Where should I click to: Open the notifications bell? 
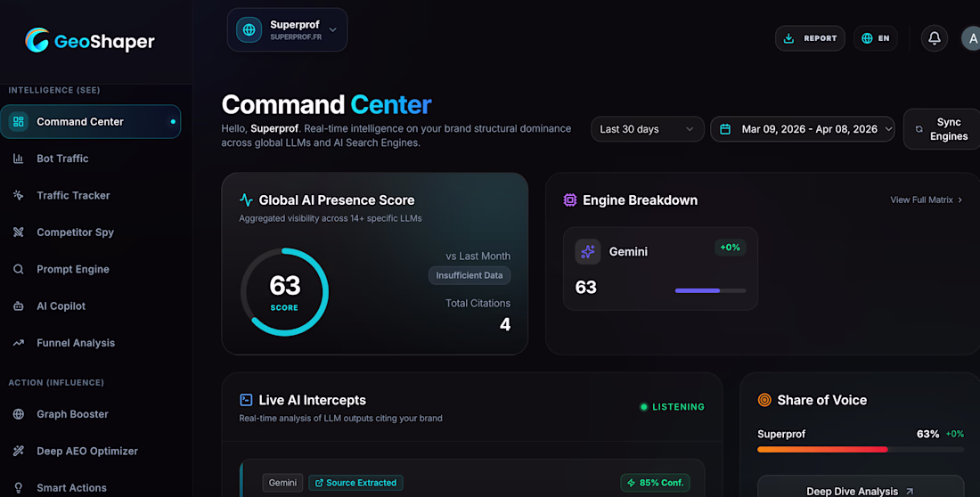point(934,38)
